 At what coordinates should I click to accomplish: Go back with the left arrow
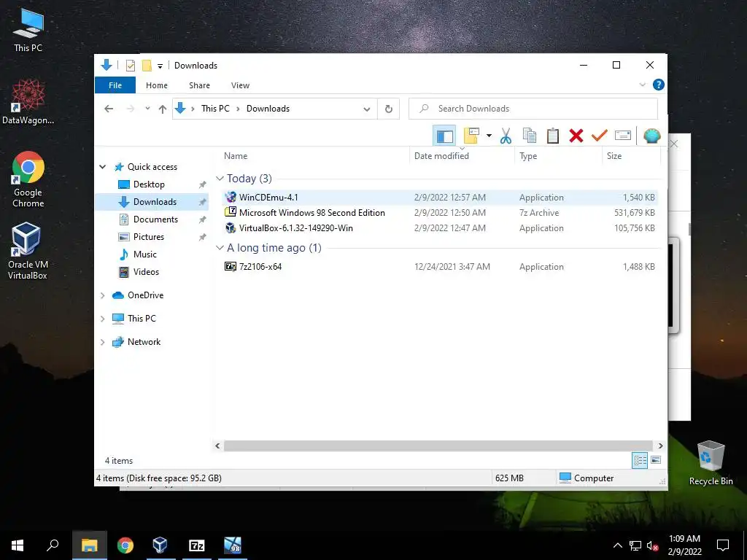109,109
